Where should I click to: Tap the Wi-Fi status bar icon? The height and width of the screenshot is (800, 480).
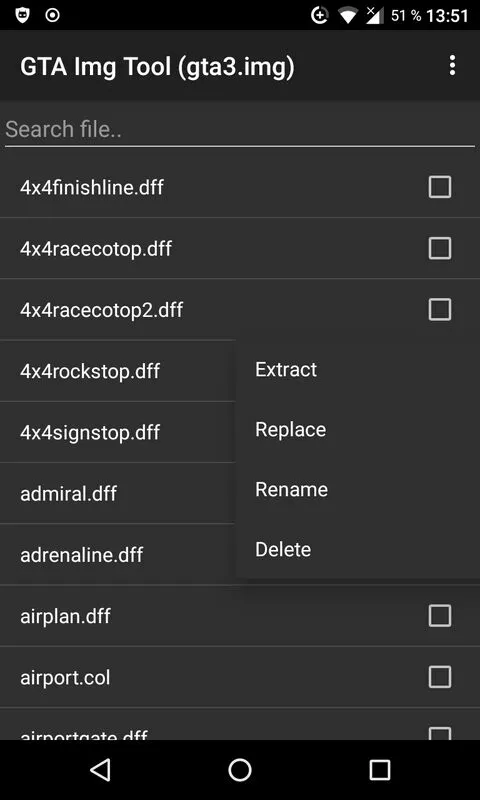coord(348,16)
